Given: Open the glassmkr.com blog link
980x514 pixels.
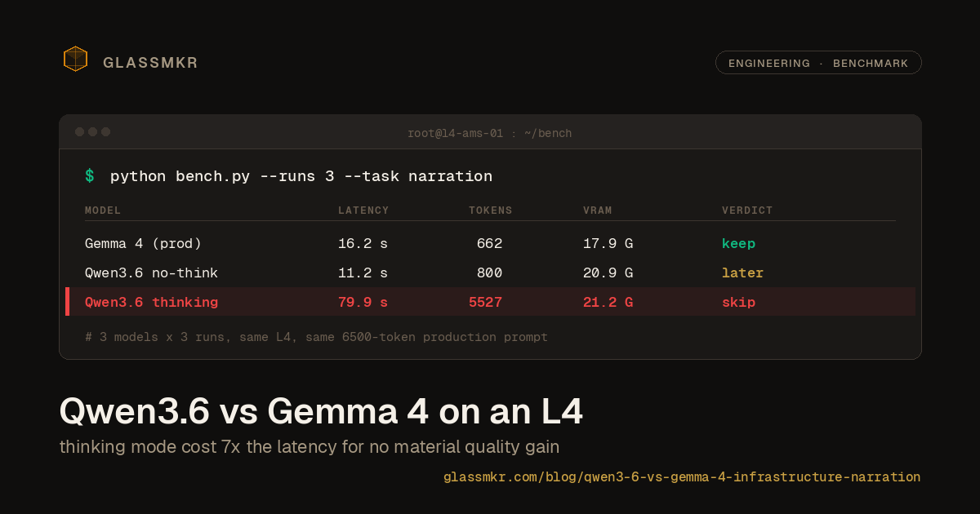Looking at the screenshot, I should tap(682, 476).
